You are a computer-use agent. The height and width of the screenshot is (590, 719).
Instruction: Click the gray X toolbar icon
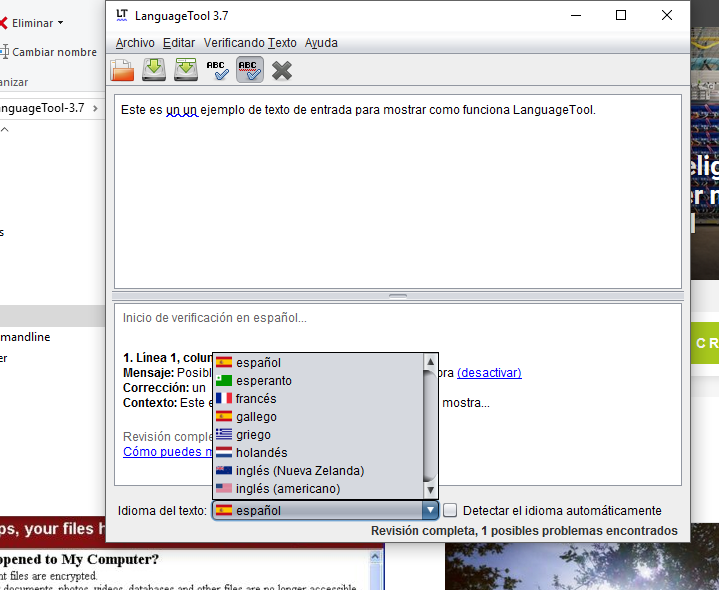(x=282, y=71)
